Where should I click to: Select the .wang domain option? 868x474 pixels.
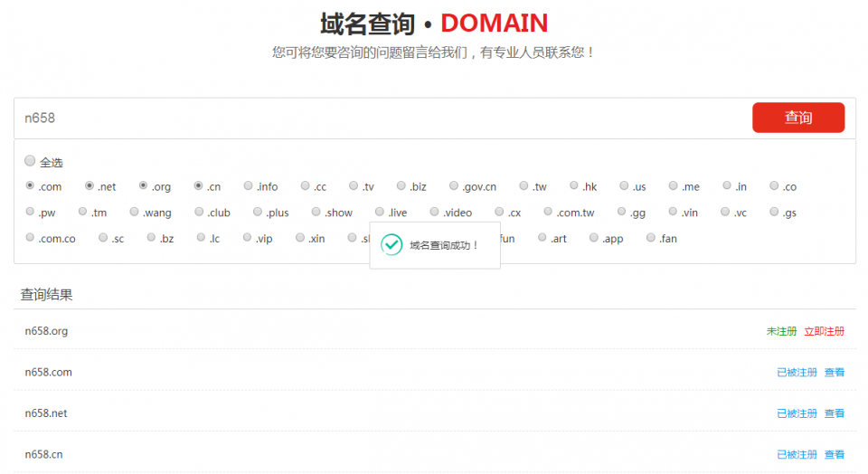pyautogui.click(x=134, y=212)
